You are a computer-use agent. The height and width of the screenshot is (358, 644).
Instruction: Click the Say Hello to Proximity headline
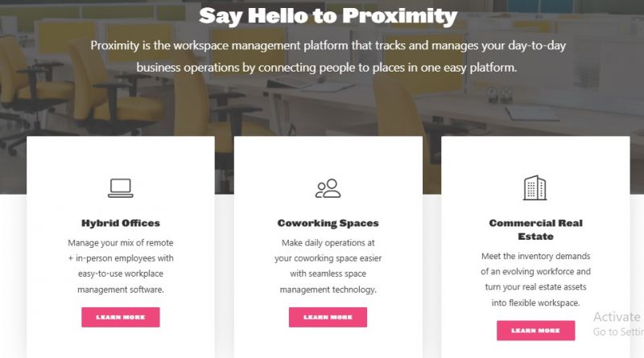[328, 16]
